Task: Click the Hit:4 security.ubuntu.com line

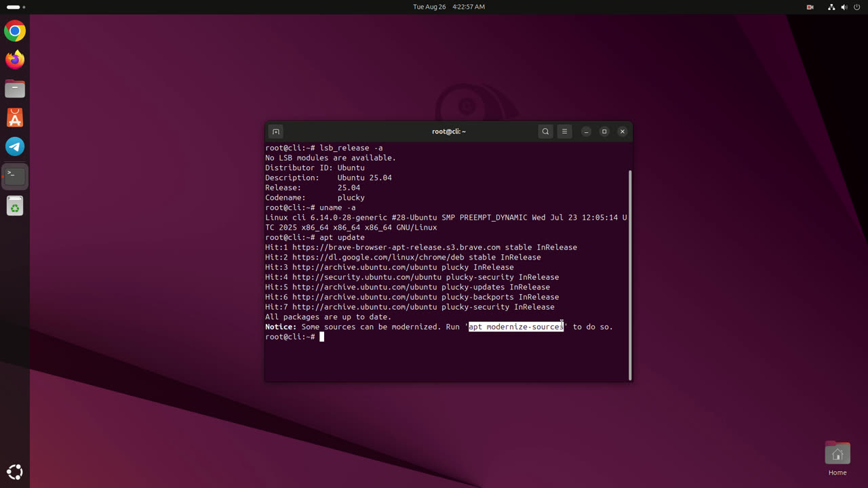Action: (412, 277)
